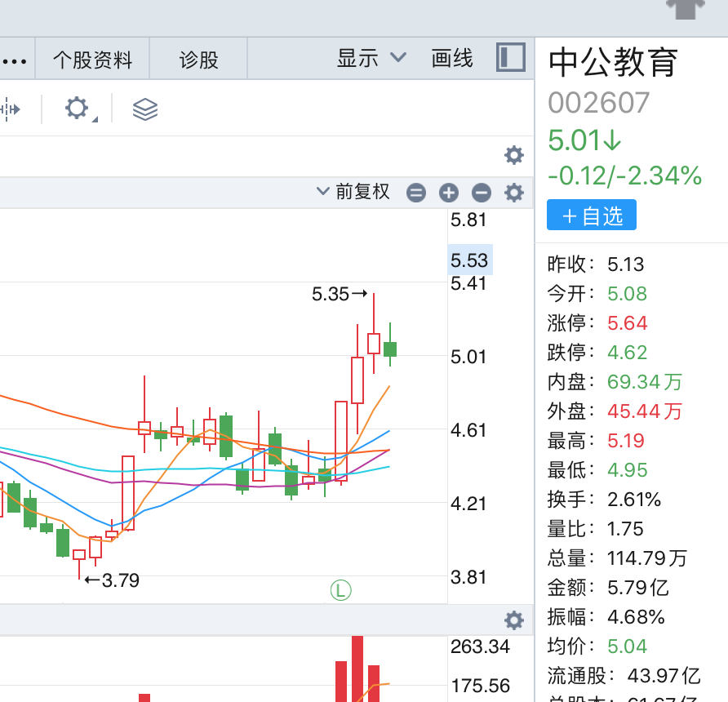The height and width of the screenshot is (702, 728).
Task: Open the toolbar gear icon with dropdown arrow
Action: tap(78, 109)
